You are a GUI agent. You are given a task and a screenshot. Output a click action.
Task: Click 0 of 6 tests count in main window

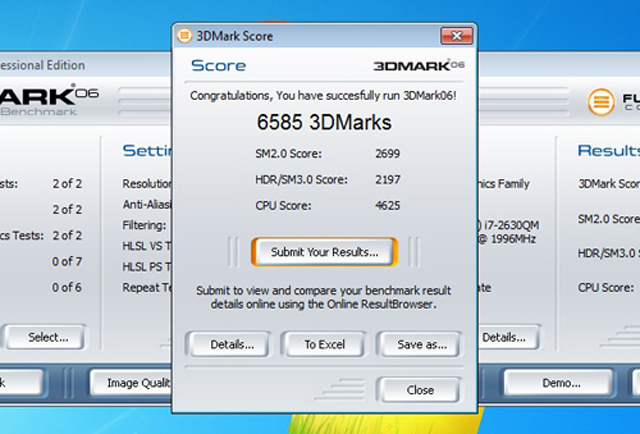pos(67,287)
